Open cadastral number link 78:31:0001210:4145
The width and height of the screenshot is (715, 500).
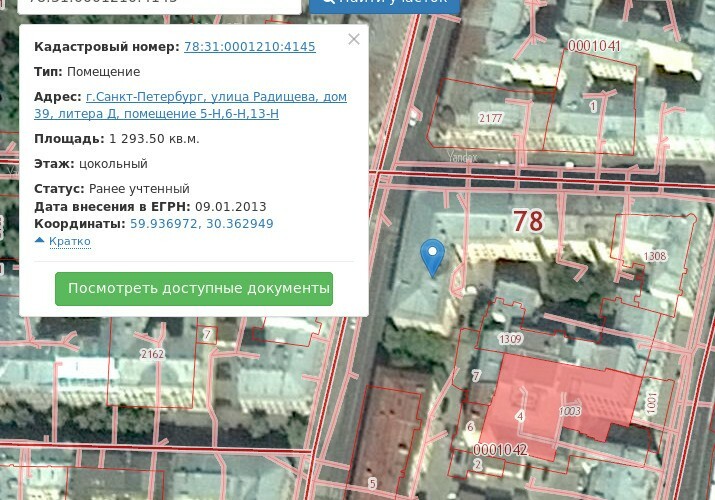tap(249, 47)
